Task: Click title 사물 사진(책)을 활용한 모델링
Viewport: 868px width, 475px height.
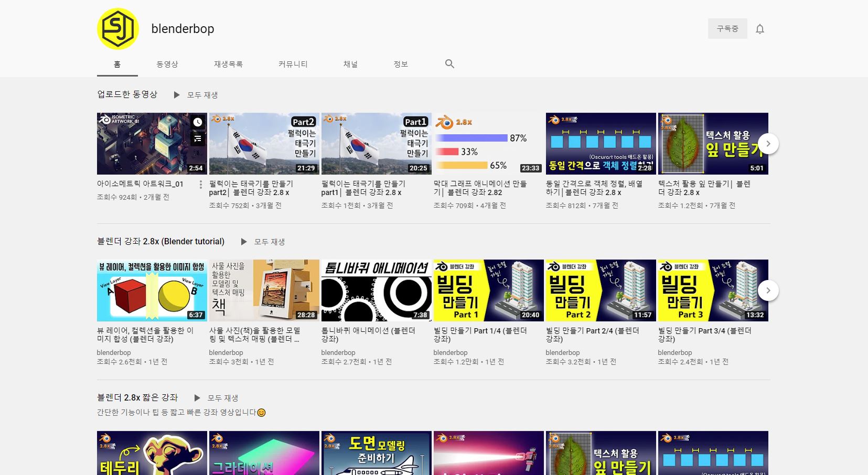Action: point(255,335)
